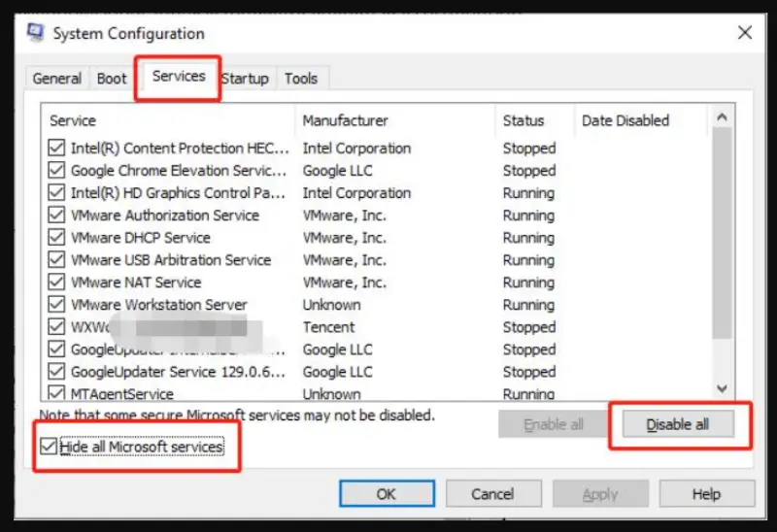Switch to the General tab
Screen dimensions: 777x532
[57, 79]
